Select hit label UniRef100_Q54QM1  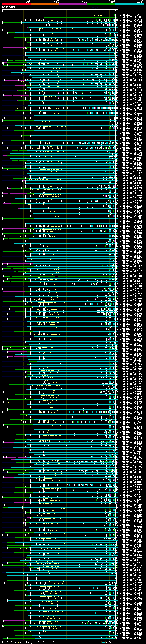coord(131,316)
